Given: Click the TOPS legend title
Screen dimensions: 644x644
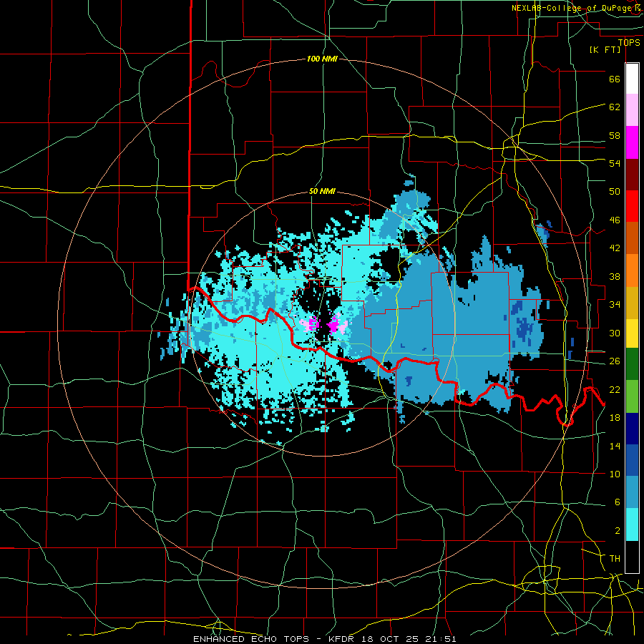Looking at the screenshot, I should [629, 43].
